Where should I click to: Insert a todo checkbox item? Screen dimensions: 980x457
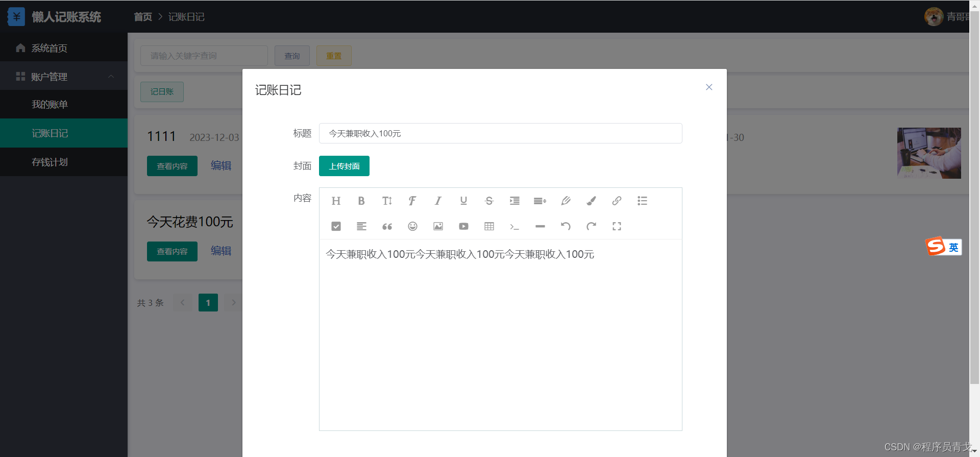click(x=336, y=226)
